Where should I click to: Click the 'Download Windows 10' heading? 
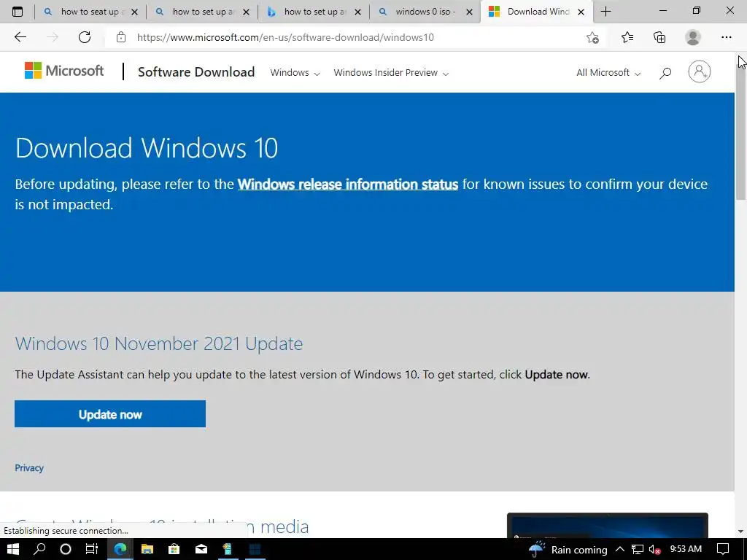146,147
